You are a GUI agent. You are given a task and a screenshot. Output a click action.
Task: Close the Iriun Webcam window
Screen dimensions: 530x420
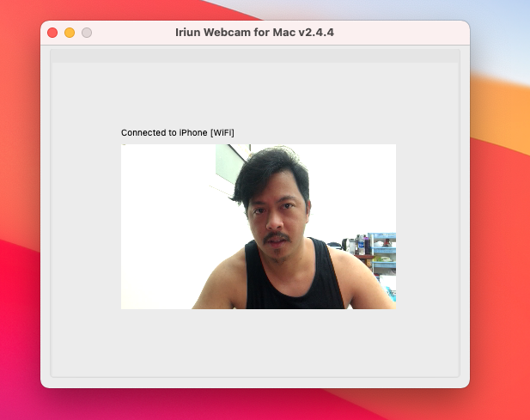[52, 33]
